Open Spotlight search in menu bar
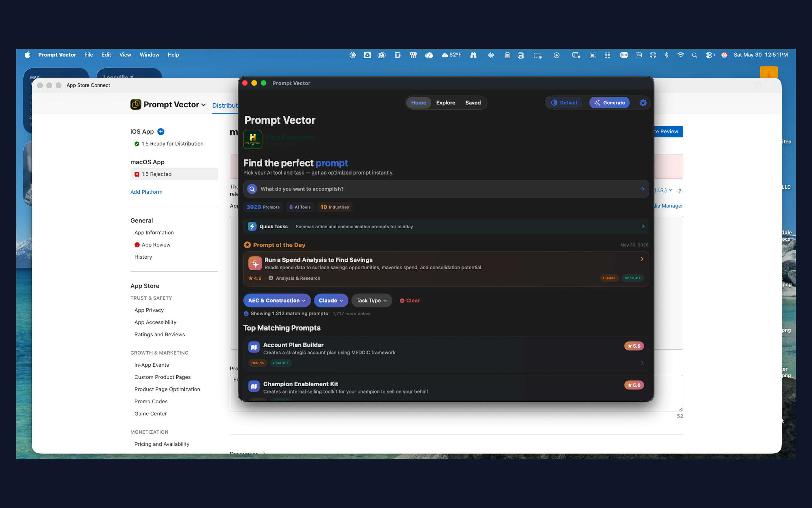812x508 pixels. click(694, 55)
